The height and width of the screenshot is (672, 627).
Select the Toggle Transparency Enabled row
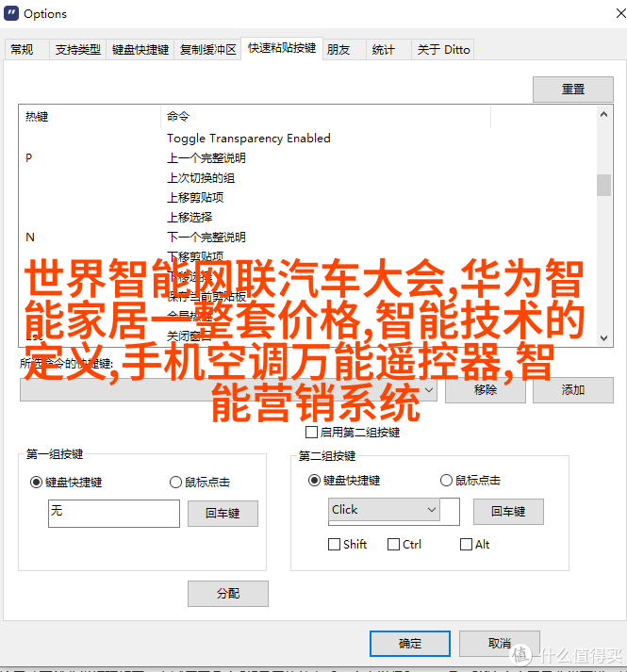(x=307, y=139)
